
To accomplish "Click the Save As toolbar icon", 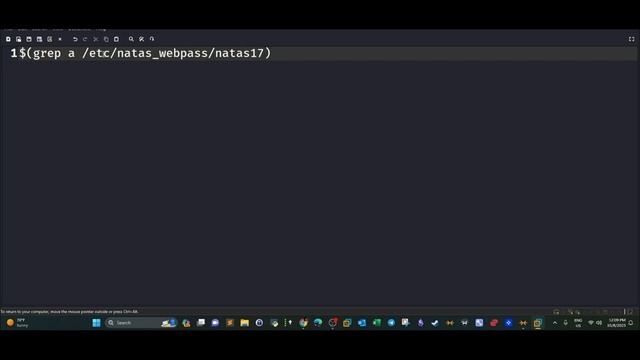I will point(39,39).
